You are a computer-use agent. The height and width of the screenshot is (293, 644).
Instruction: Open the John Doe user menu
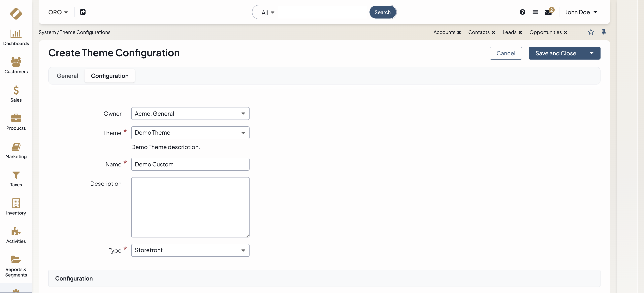581,12
